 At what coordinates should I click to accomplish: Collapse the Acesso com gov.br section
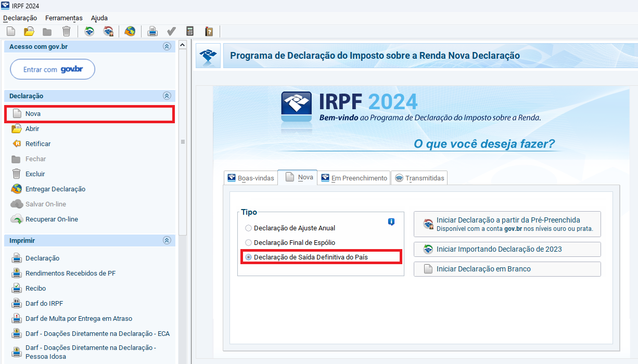pos(167,46)
